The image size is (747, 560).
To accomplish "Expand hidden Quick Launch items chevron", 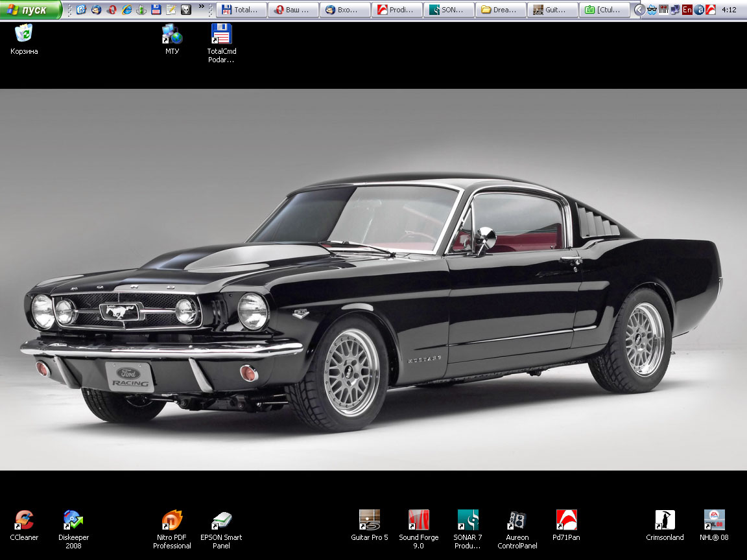I will tap(202, 6).
